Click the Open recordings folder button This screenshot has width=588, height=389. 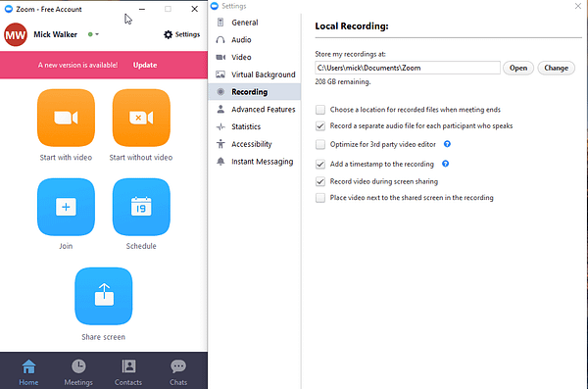pos(518,68)
